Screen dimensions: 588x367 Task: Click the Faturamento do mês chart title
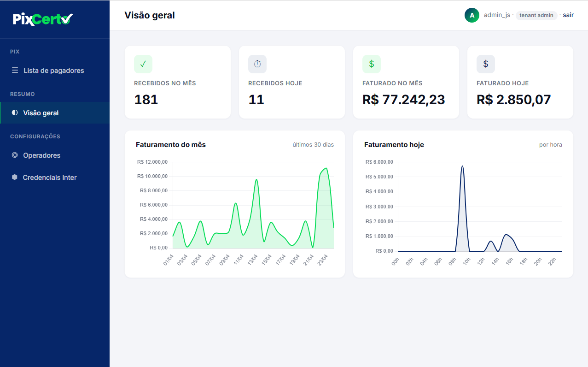pos(171,144)
